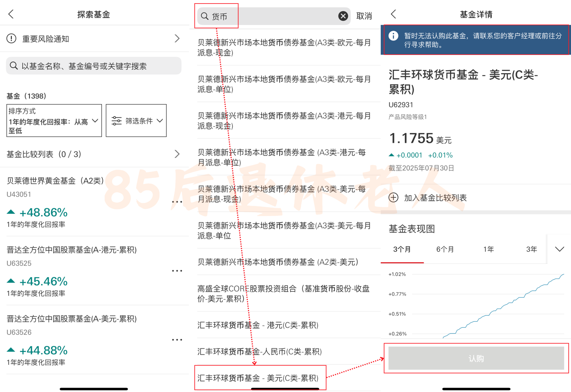
Task: Select 贝莱德新兴市场本地货币债券基金(A3类-欧元-每月派息-现金)
Action: pyautogui.click(x=284, y=48)
